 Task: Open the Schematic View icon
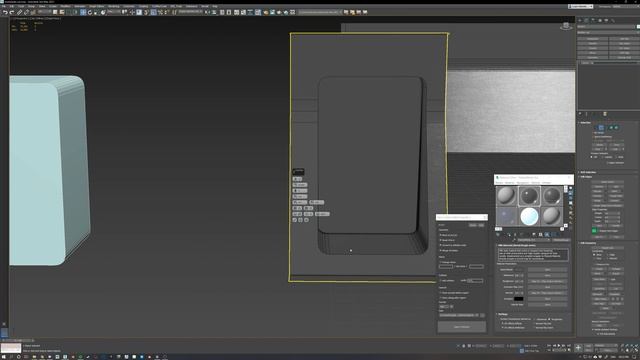[250, 12]
